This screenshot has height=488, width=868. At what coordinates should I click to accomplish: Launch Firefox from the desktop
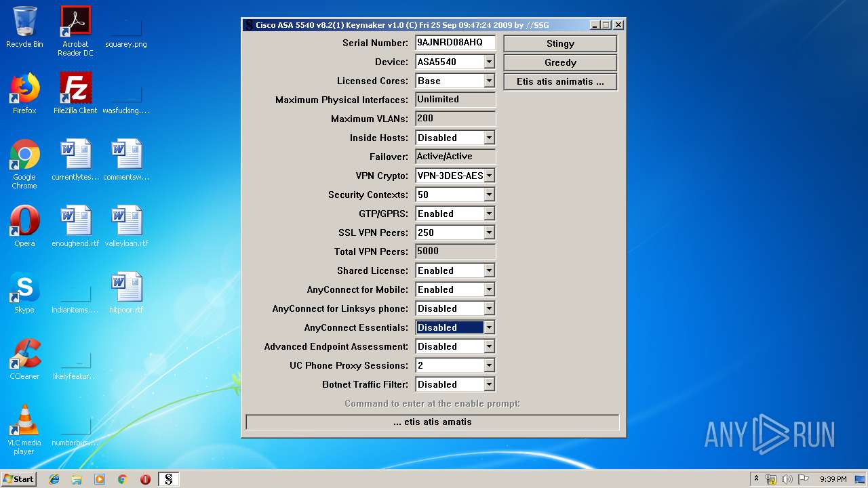click(x=24, y=94)
